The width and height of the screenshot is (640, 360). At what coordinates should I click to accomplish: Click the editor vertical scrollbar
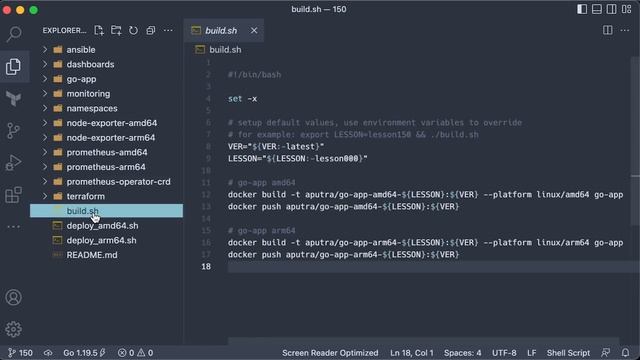(x=635, y=141)
